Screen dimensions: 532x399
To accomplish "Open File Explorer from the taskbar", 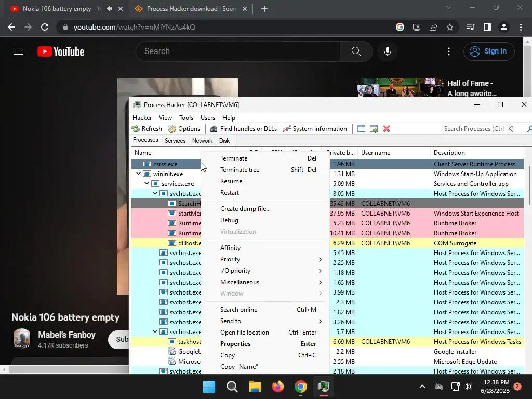I will pyautogui.click(x=255, y=387).
